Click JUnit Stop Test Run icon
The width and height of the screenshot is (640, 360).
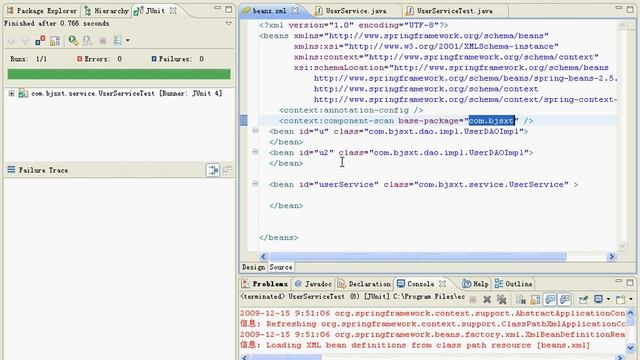coord(102,41)
